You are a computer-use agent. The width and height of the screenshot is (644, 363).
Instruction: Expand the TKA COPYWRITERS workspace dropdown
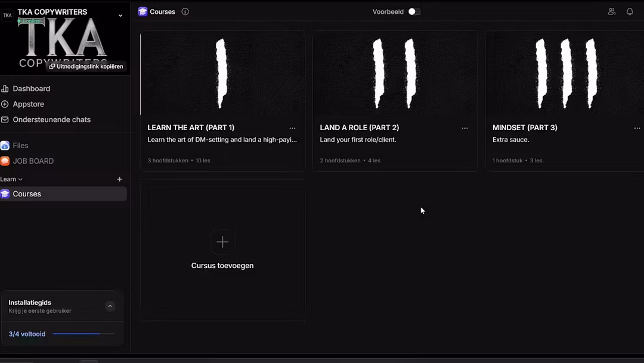(x=120, y=16)
